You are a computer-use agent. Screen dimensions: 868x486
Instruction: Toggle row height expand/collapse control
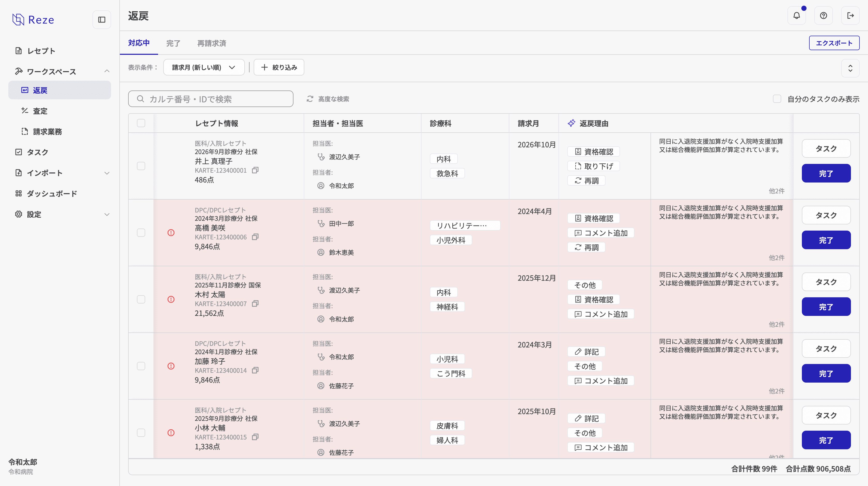[x=850, y=69]
